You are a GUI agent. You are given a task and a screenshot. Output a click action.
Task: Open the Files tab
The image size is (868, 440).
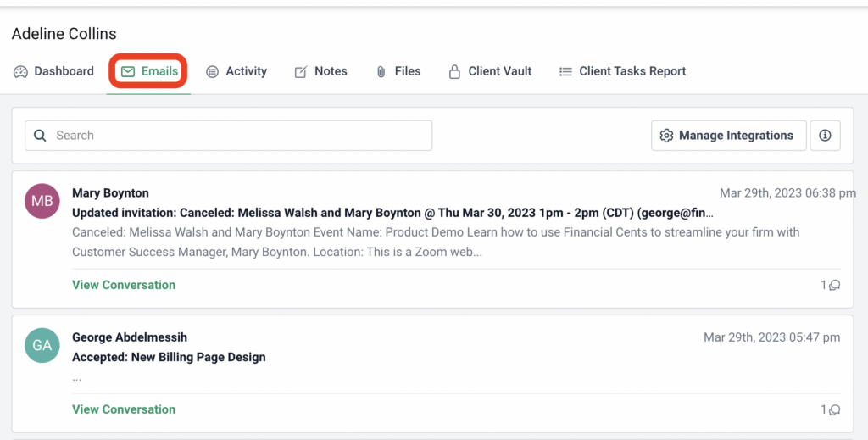398,71
